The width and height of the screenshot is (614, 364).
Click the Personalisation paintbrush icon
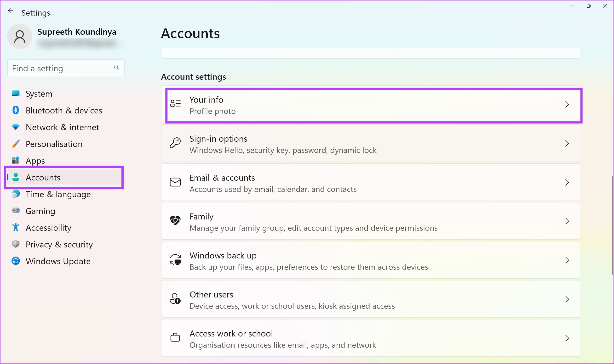click(x=16, y=144)
